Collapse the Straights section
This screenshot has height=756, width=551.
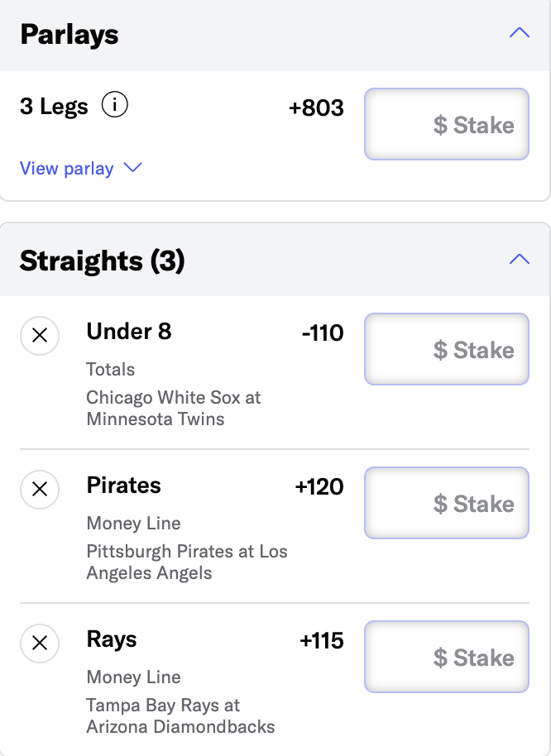[x=519, y=260]
